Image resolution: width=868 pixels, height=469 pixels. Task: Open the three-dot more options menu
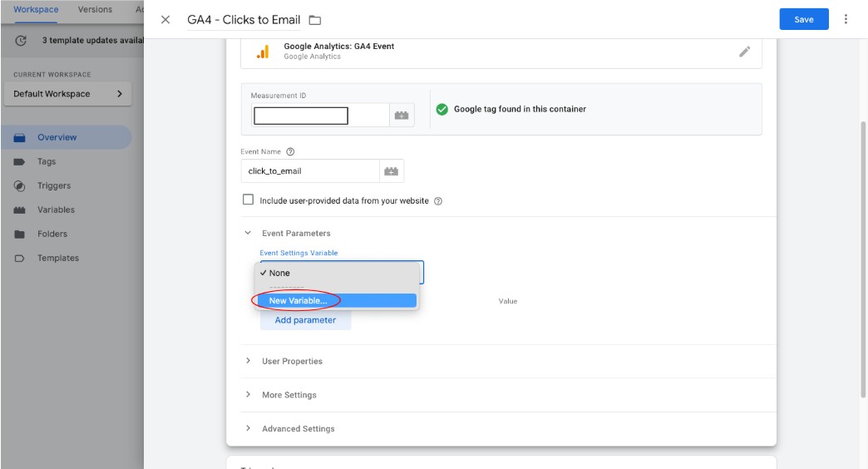[x=846, y=19]
